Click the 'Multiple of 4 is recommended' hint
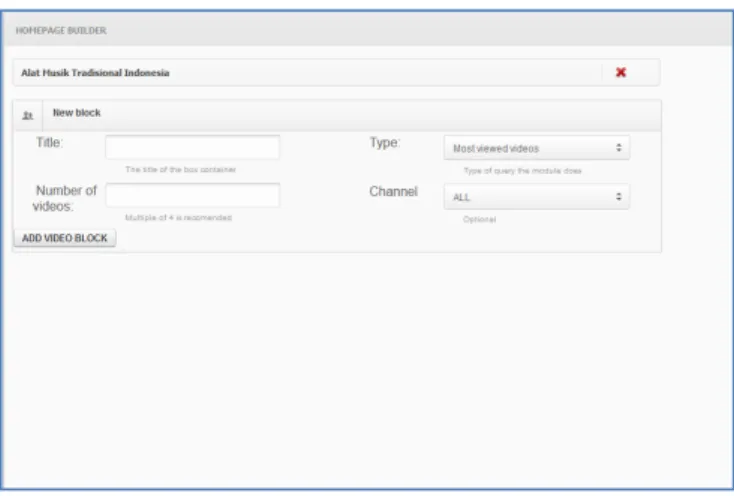Screen dimensions: 734x496 178,218
